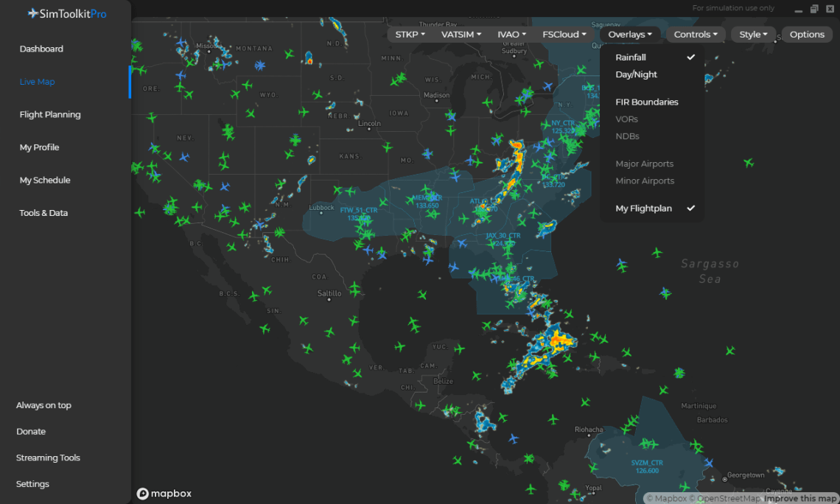Restore the window using the title bar icon

click(814, 9)
